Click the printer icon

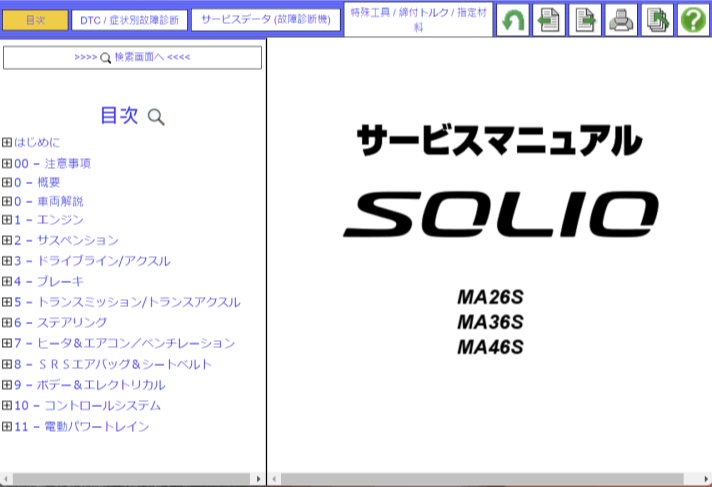click(621, 19)
